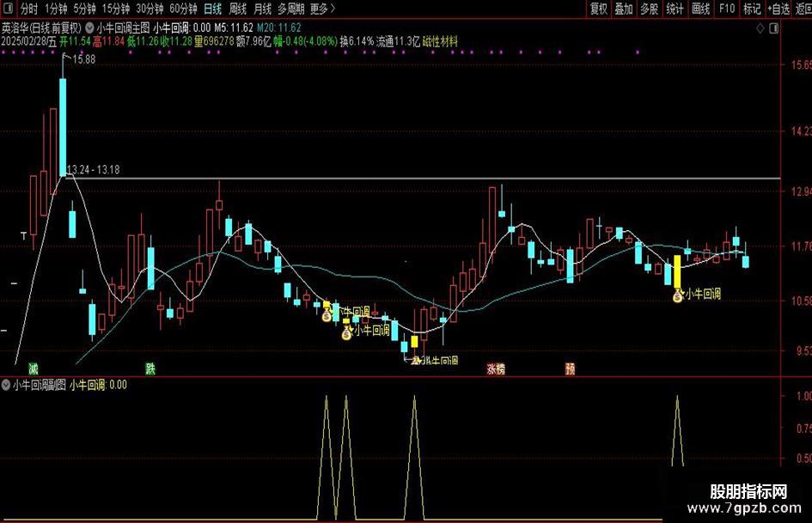Expand the 小牛回调副图 indicator dropdown
Screen dimensions: 812x523
[6, 385]
